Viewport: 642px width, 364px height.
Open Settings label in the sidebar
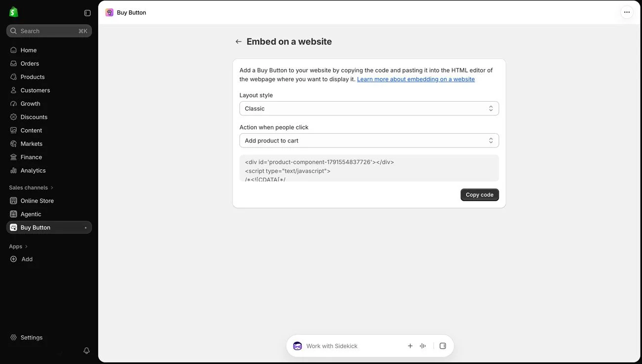tap(32, 337)
